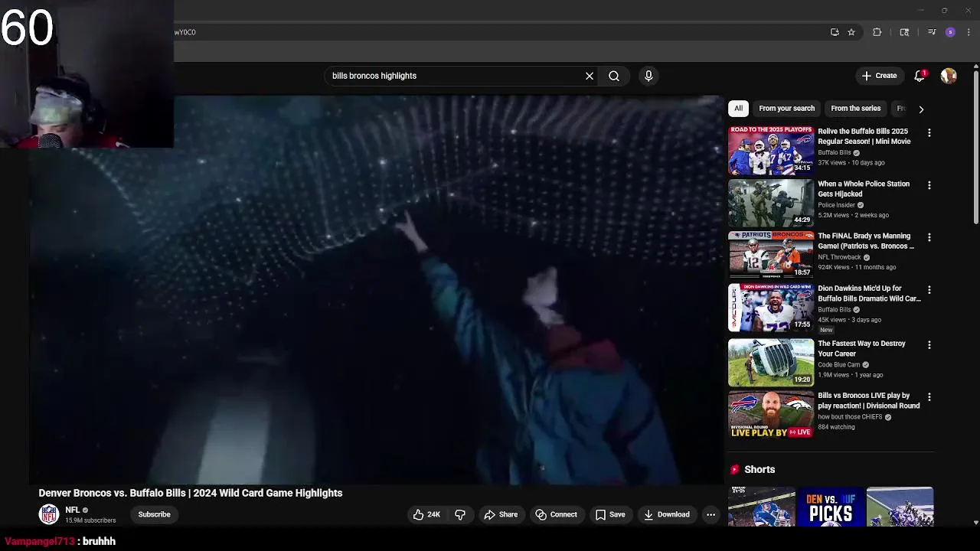Open the DEN vs BUF PICKS short
The height and width of the screenshot is (551, 980).
point(831,507)
